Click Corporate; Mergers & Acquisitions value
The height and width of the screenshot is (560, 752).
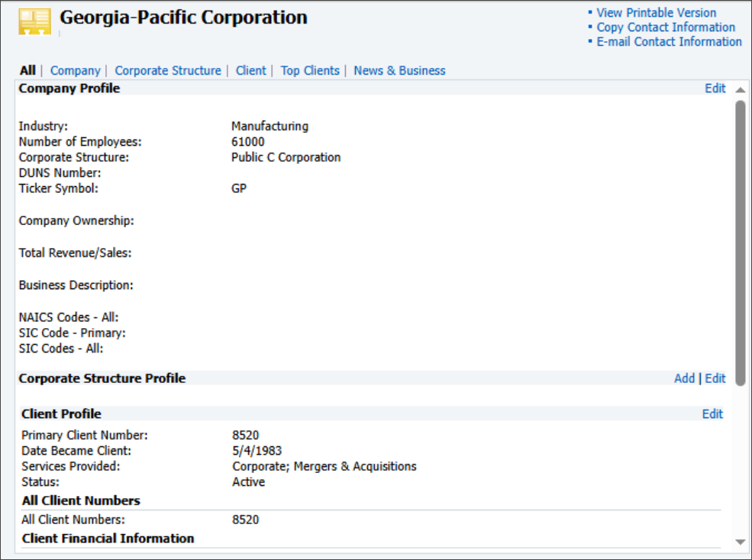click(324, 466)
